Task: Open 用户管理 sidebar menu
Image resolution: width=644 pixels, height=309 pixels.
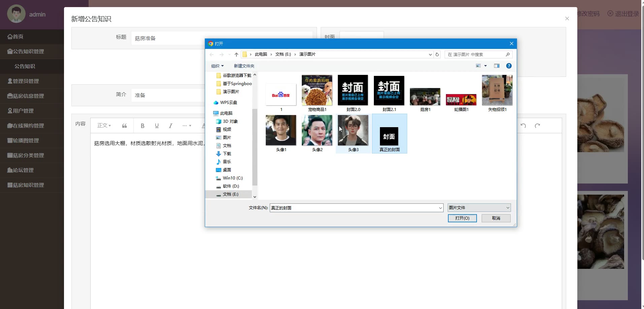Action: (x=32, y=111)
